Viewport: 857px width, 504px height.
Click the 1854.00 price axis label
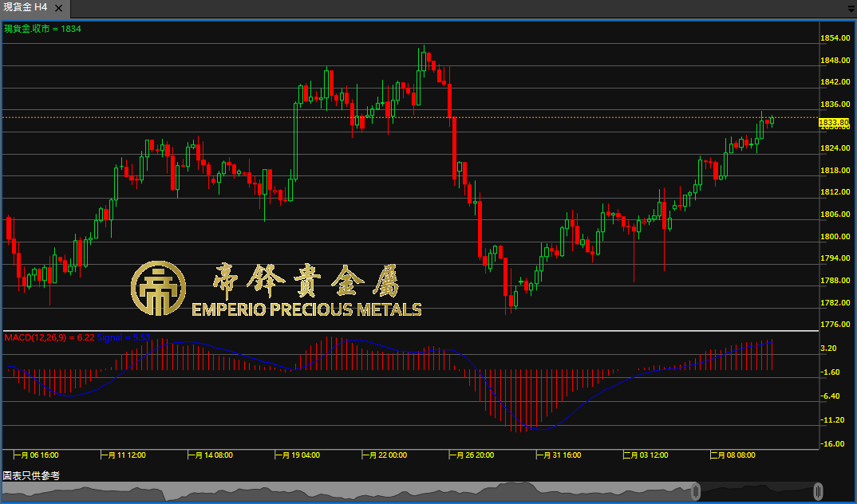pos(834,38)
